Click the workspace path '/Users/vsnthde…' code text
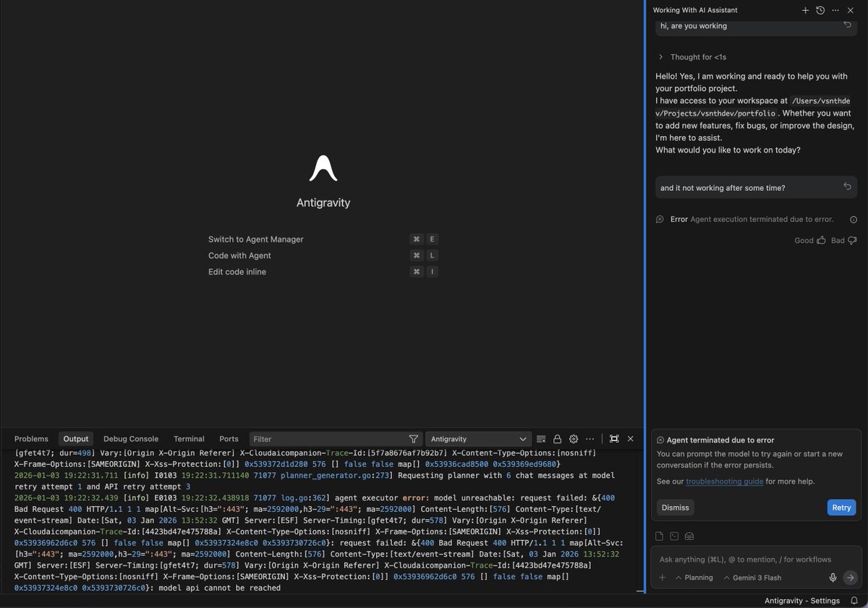The height and width of the screenshot is (608, 868). (754, 107)
